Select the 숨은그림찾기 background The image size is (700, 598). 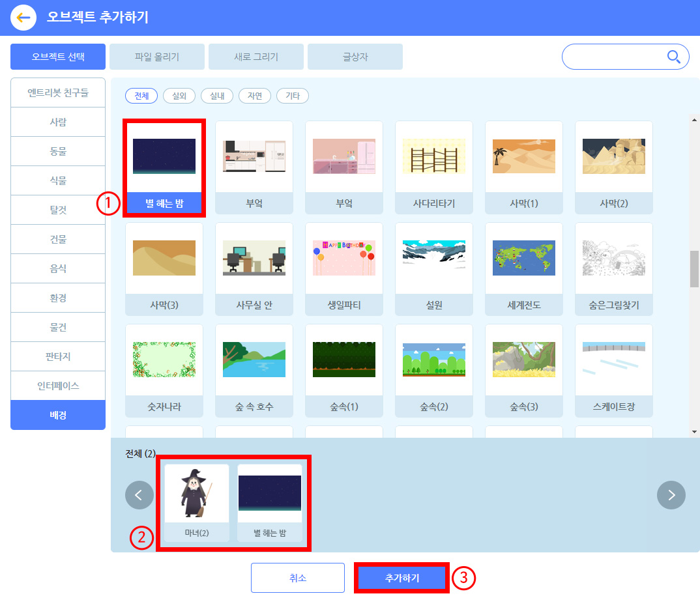614,269
